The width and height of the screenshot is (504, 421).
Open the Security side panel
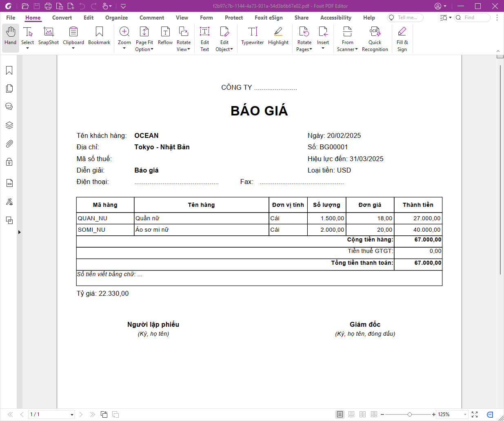[x=9, y=162]
